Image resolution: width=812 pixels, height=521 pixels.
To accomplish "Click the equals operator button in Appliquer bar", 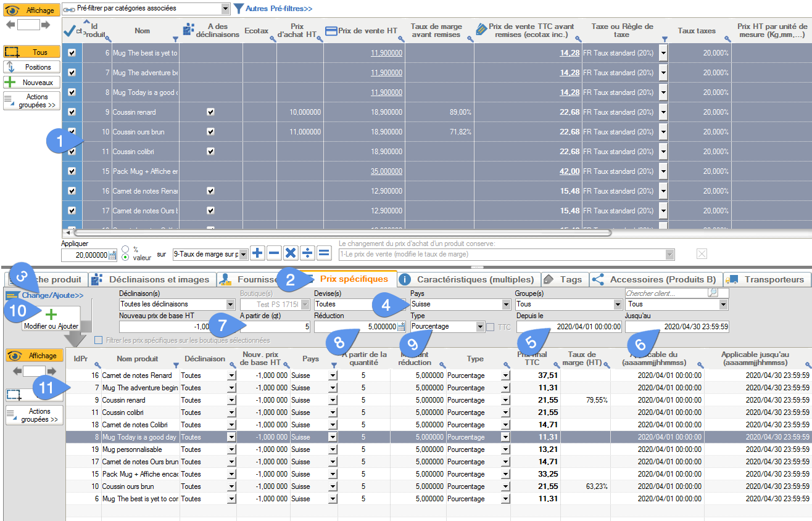I will click(324, 253).
